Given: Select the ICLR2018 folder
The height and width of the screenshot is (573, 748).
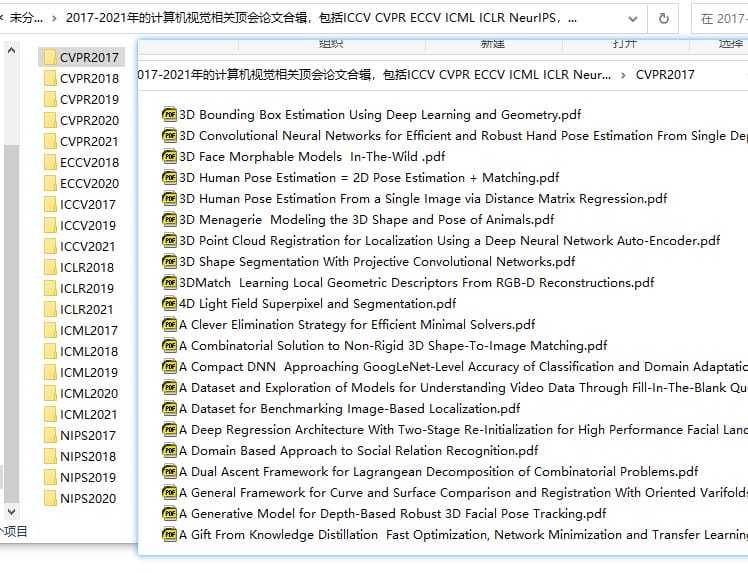Looking at the screenshot, I should pyautogui.click(x=81, y=267).
